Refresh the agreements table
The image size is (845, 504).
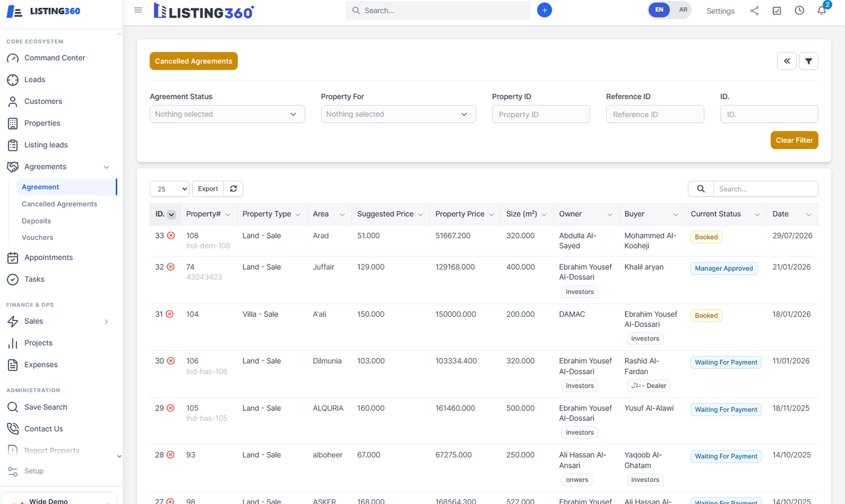point(233,189)
